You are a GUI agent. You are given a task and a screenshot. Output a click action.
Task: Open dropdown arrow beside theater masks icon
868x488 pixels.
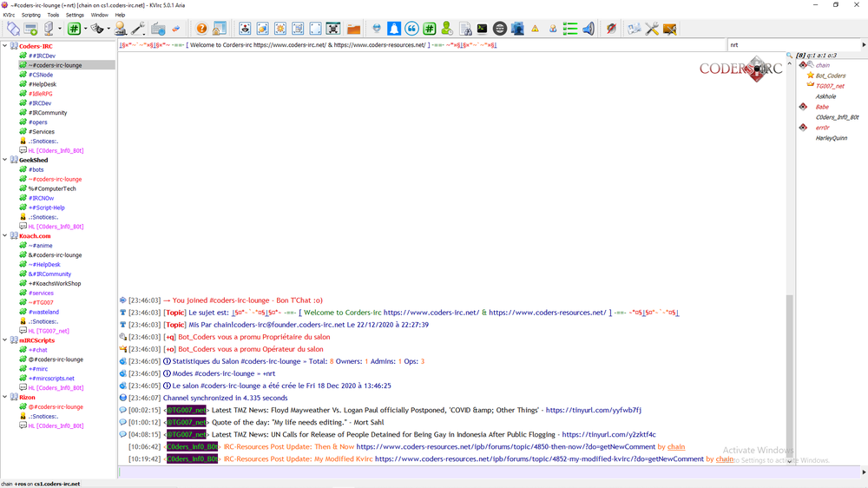point(108,29)
